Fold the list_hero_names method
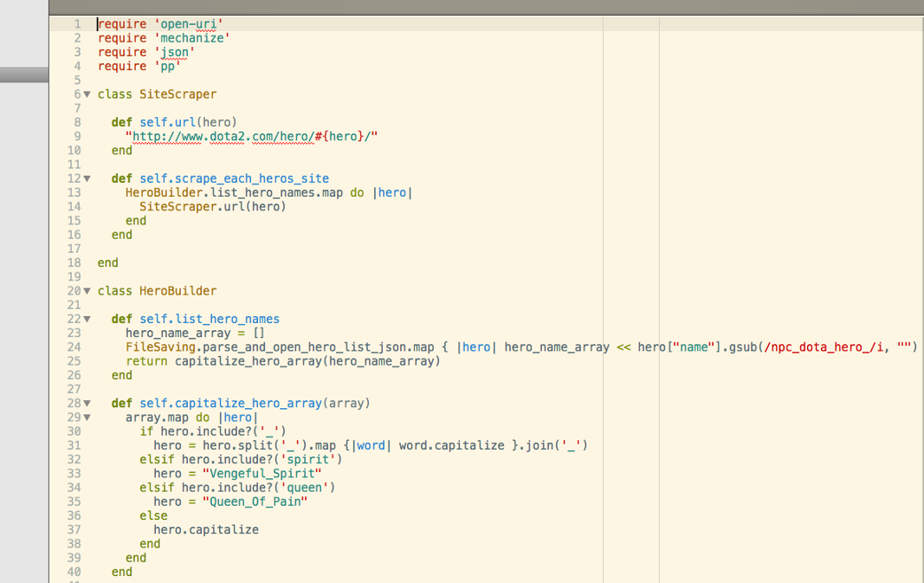This screenshot has height=583, width=924. click(87, 319)
